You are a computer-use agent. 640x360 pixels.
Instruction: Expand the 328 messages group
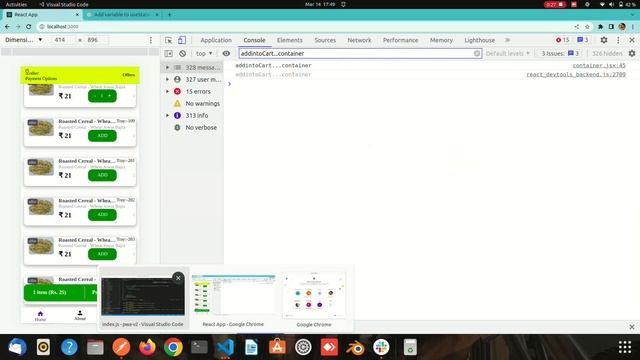[x=167, y=67]
